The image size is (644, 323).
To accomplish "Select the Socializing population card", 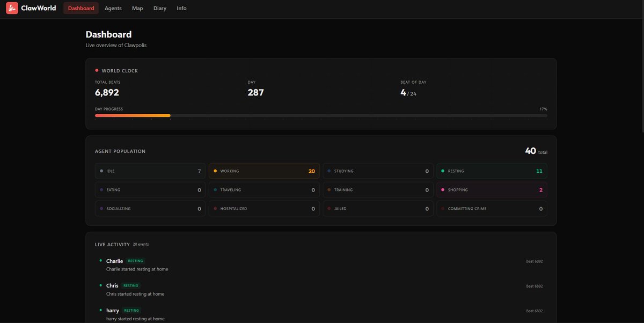I will click(x=150, y=209).
